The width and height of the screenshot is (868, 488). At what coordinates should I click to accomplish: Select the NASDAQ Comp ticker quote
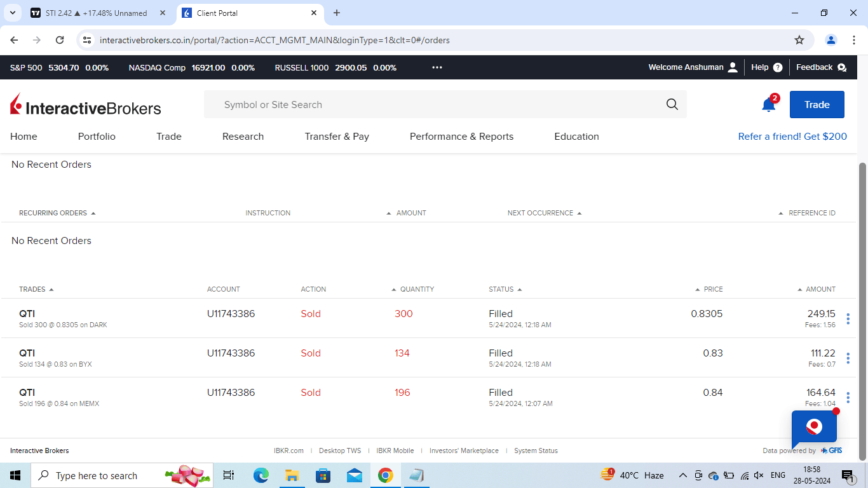point(192,67)
